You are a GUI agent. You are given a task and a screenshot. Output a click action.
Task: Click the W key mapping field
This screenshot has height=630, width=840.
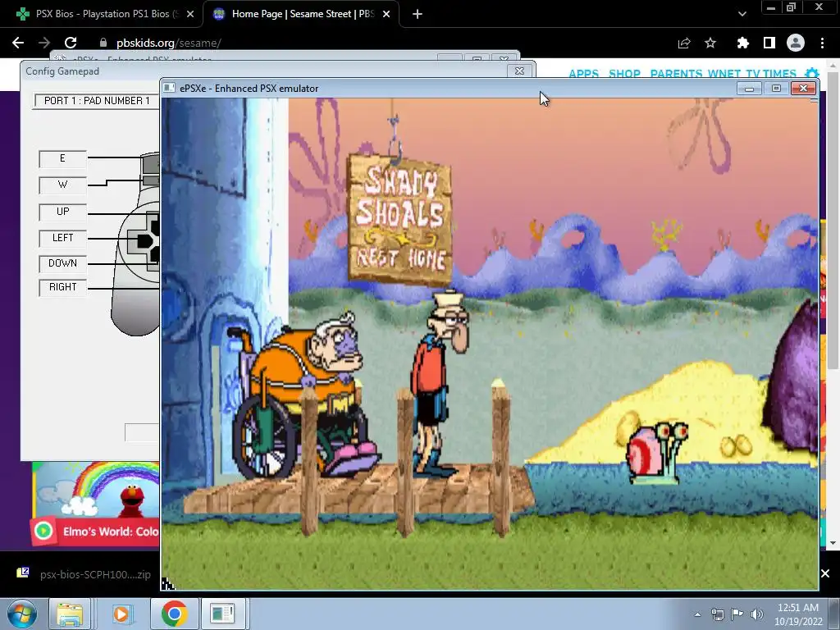pos(62,185)
